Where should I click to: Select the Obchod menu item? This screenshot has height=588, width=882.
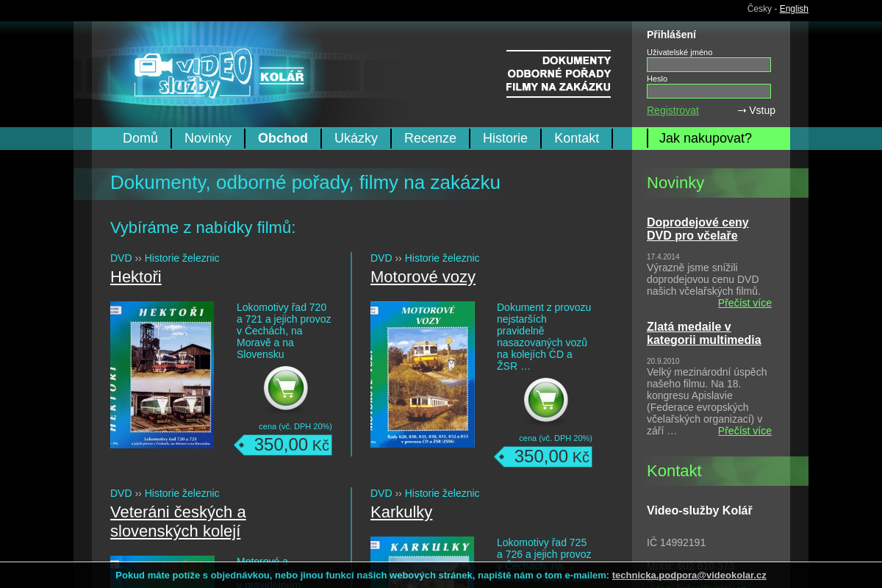[x=283, y=138]
